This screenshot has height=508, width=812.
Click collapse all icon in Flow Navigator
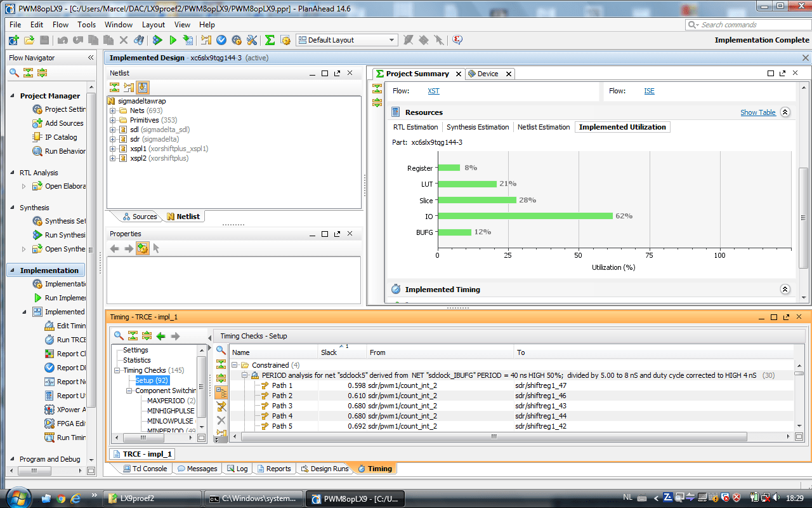(x=28, y=72)
